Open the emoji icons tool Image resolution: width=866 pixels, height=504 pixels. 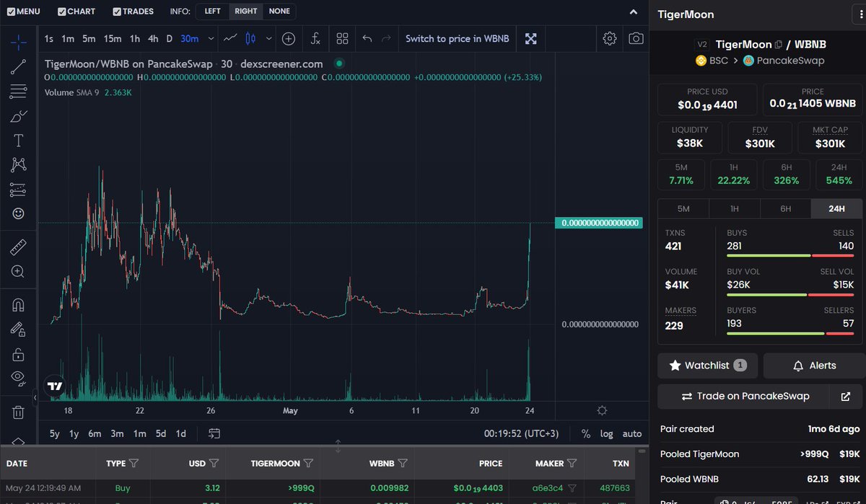[x=19, y=214]
